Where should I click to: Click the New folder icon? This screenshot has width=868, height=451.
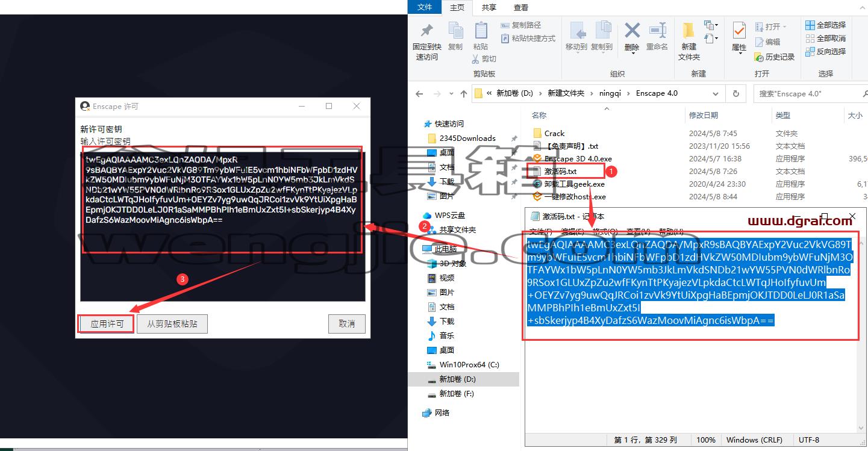pos(688,31)
